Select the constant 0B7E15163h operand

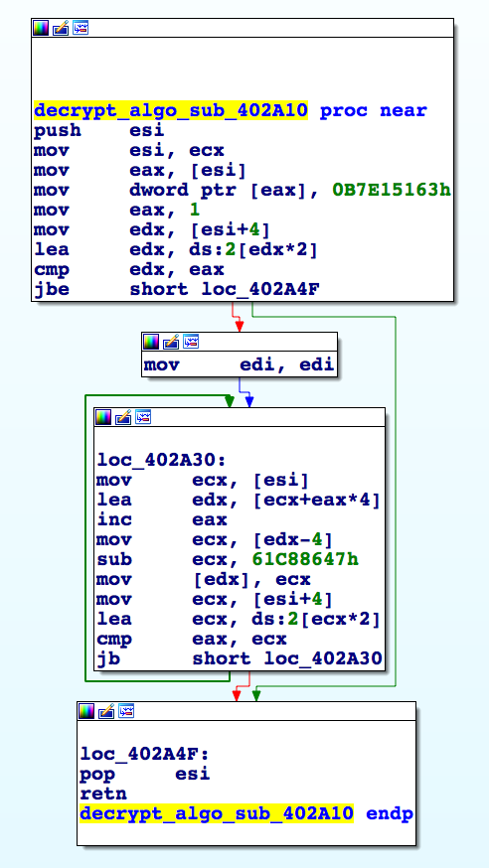point(392,191)
